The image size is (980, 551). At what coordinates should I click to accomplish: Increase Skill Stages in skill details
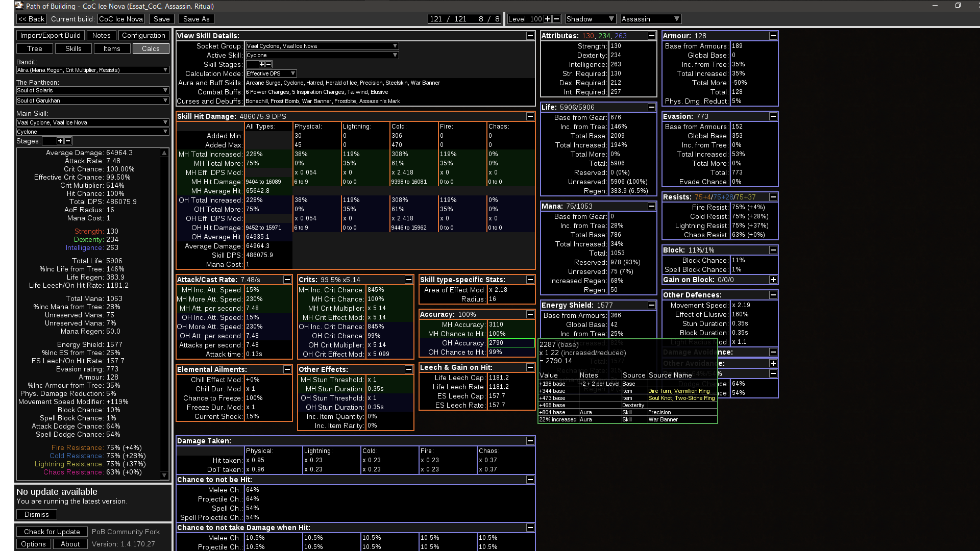point(262,64)
